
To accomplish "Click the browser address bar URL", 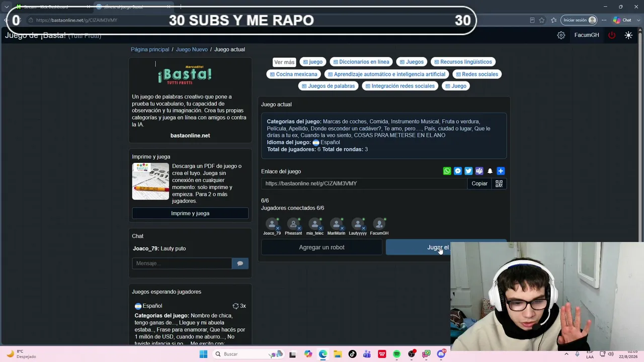I will pos(76,20).
